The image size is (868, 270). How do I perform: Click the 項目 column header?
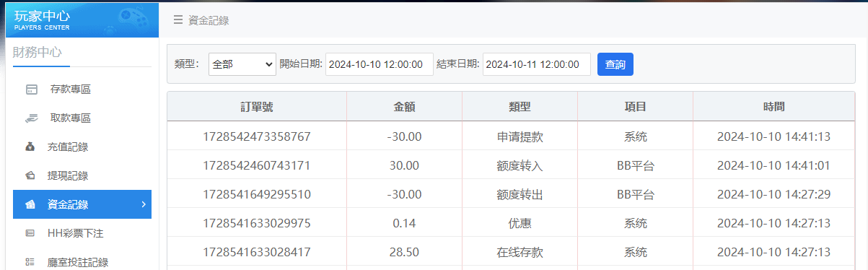coord(635,106)
